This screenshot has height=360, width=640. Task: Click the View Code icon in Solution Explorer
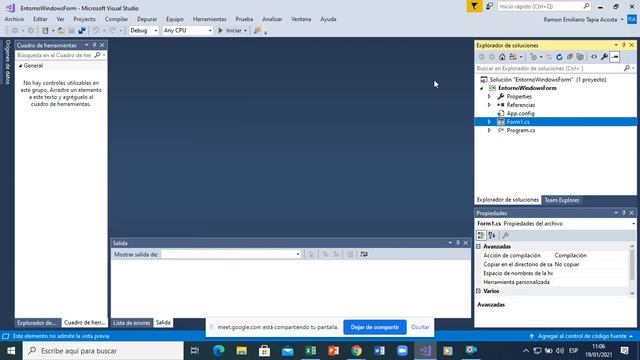pos(594,57)
